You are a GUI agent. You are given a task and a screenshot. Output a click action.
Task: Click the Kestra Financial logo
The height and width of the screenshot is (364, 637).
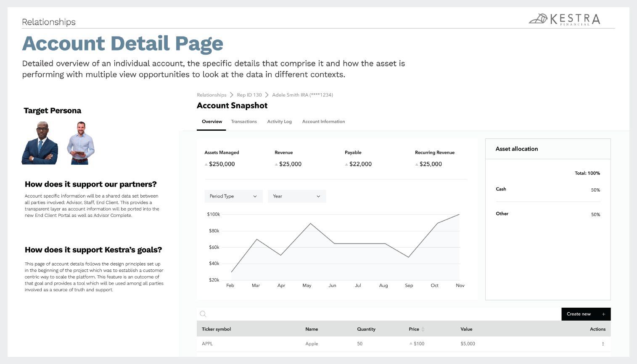tap(564, 19)
